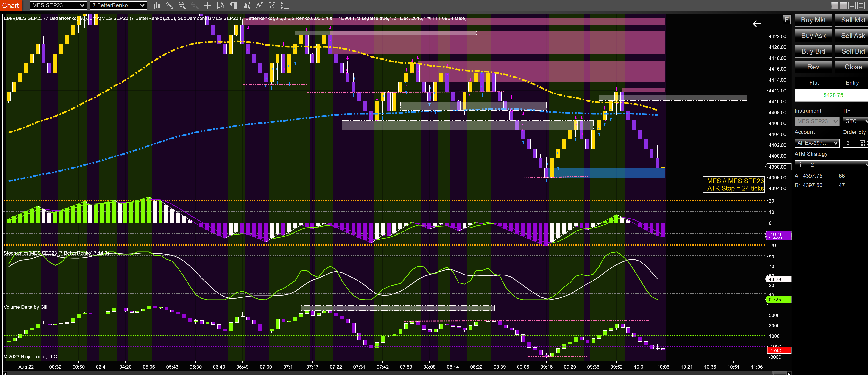Toggle the Chart Trader panel icon
The image size is (868, 375).
point(233,6)
